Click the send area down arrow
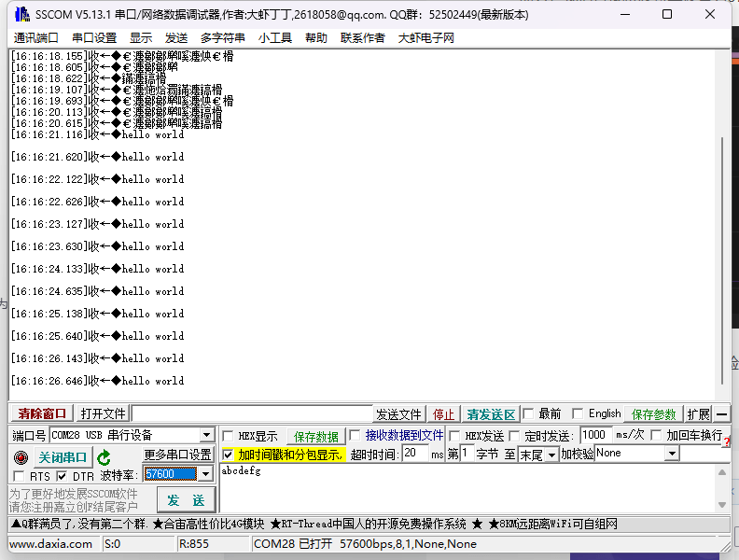The height and width of the screenshot is (560, 739). 722,505
